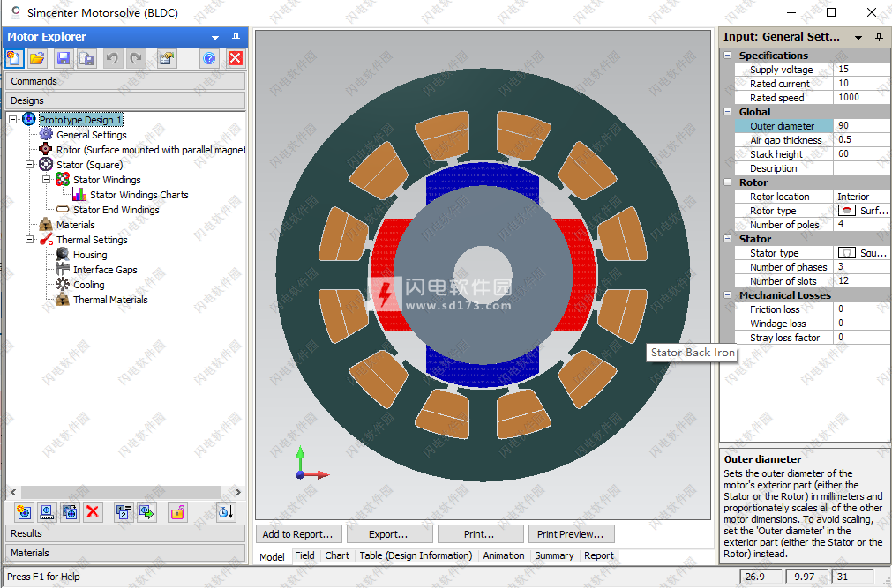Select Stator End Windings in tree
This screenshot has height=588, width=892.
pos(116,210)
